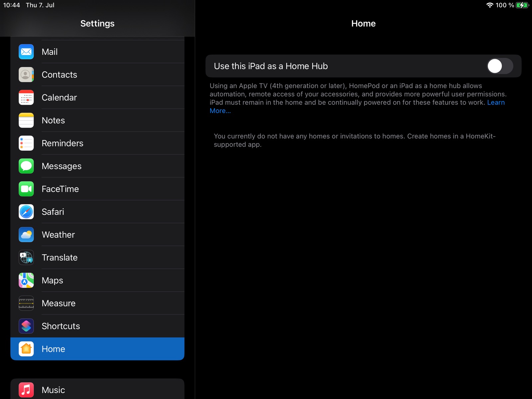Tap the Messages app icon
532x399 pixels.
pos(26,166)
